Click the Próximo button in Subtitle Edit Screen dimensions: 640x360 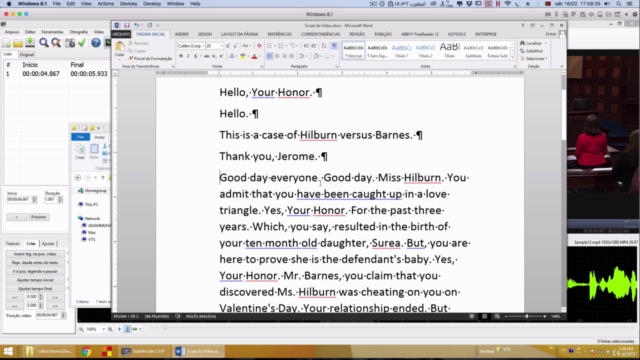click(x=38, y=217)
